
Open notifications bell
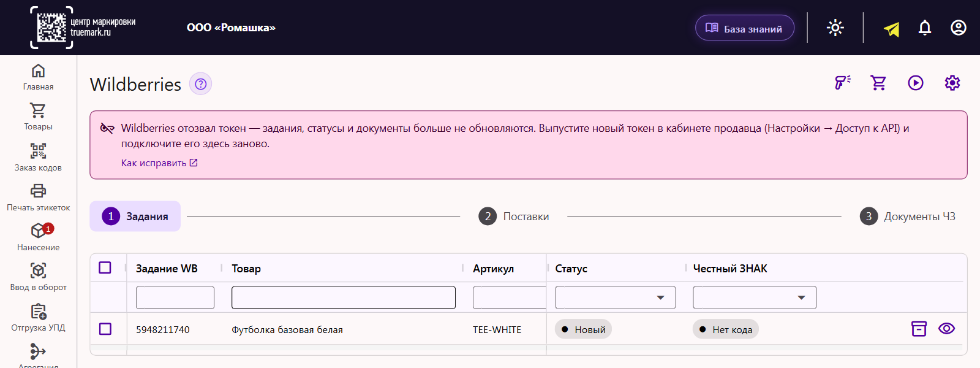click(925, 28)
